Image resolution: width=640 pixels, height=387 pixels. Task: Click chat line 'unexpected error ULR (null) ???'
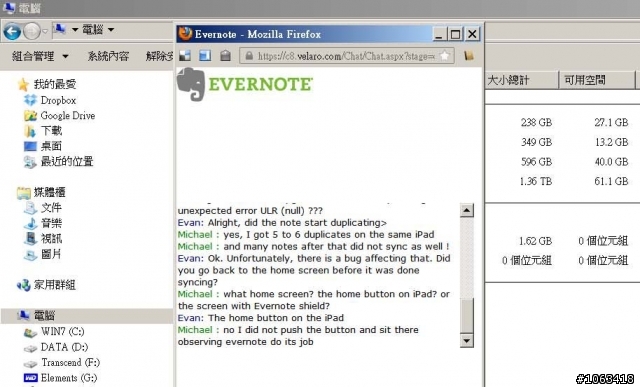click(x=250, y=211)
